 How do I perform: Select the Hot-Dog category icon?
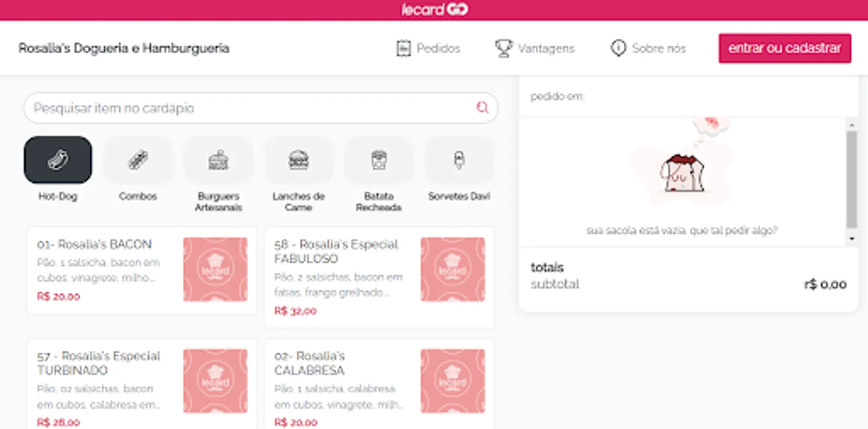pos(58,160)
